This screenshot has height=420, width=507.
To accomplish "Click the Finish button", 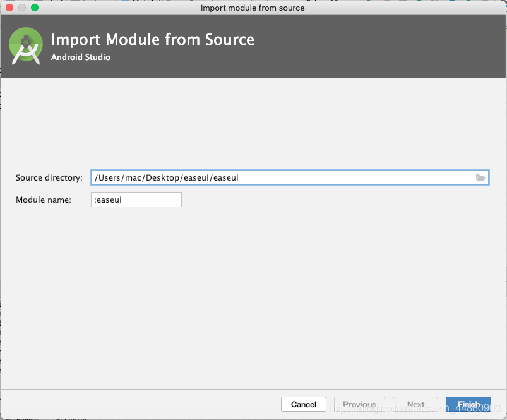I will (x=468, y=404).
